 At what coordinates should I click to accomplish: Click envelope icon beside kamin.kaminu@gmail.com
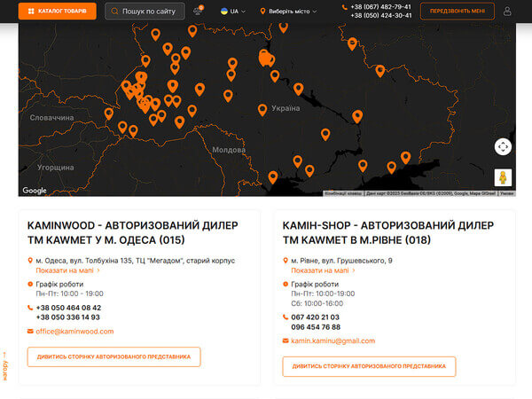(286, 340)
